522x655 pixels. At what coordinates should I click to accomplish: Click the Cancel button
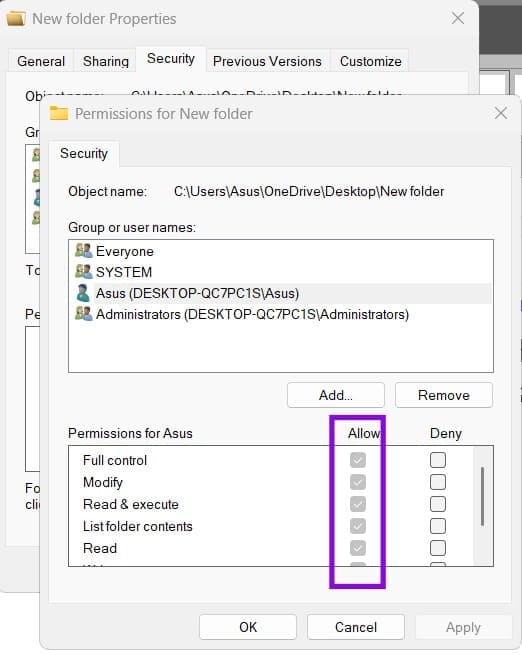(x=356, y=627)
